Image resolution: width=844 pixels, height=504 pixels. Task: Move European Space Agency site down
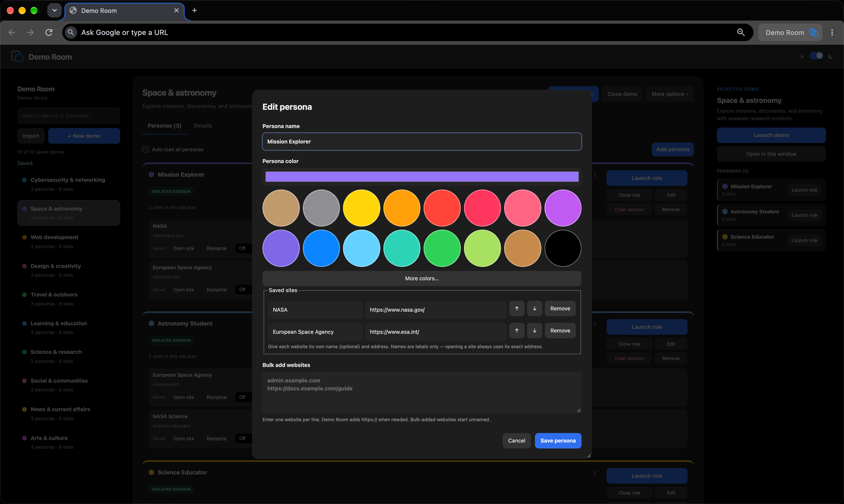(x=534, y=330)
